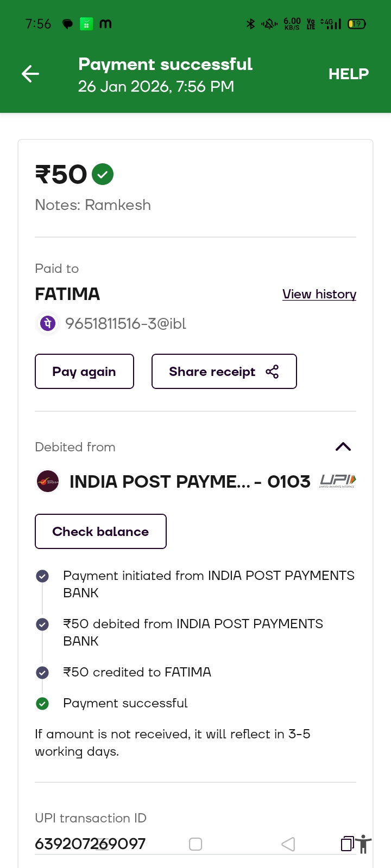This screenshot has width=391, height=868.
Task: Click the share icon inside Share receipt
Action: (x=272, y=372)
